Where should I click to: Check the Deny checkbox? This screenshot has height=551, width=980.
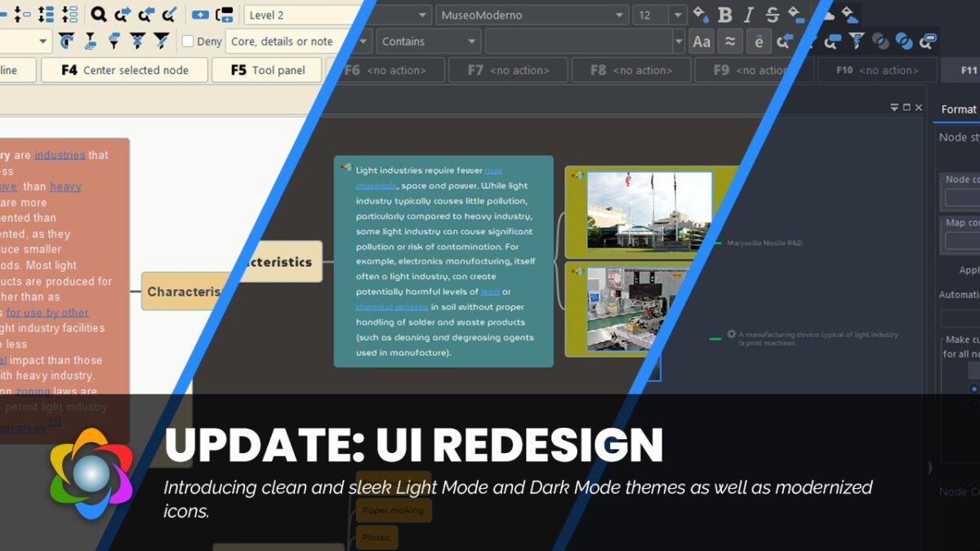(188, 41)
